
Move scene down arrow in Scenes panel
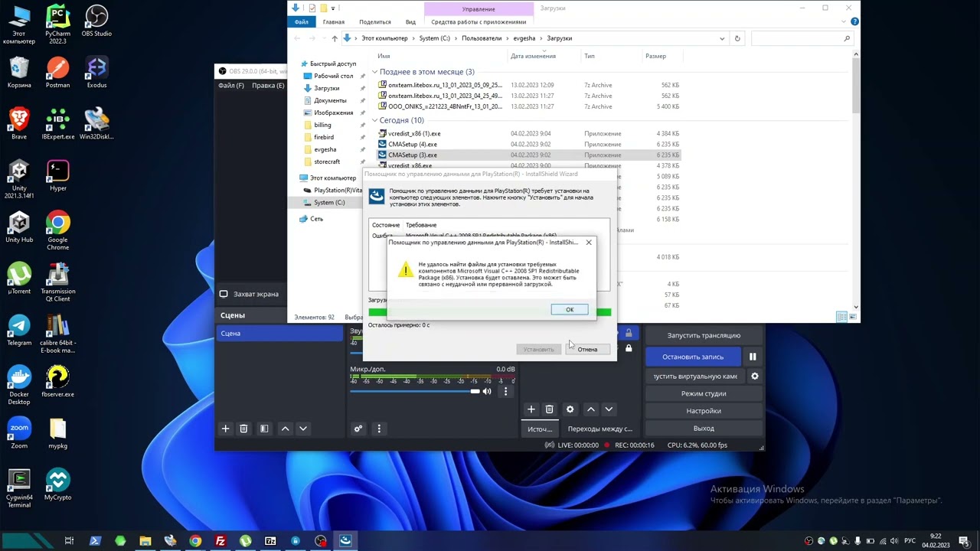303,429
